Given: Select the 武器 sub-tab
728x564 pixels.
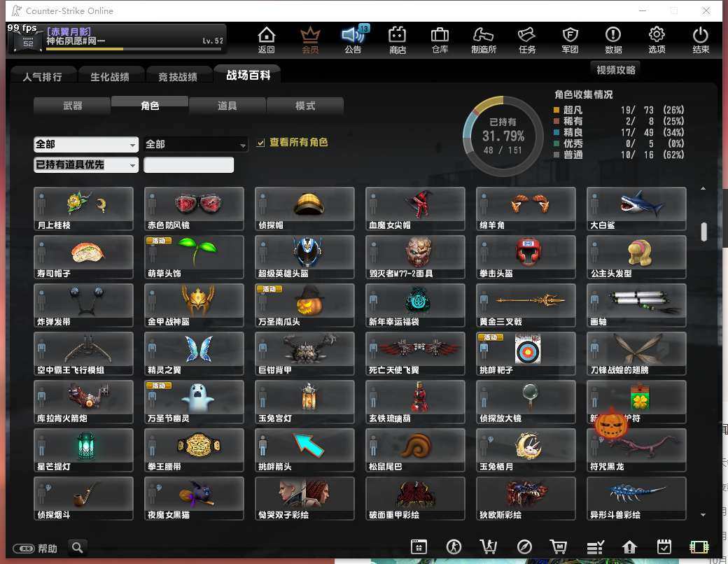Looking at the screenshot, I should tap(72, 106).
